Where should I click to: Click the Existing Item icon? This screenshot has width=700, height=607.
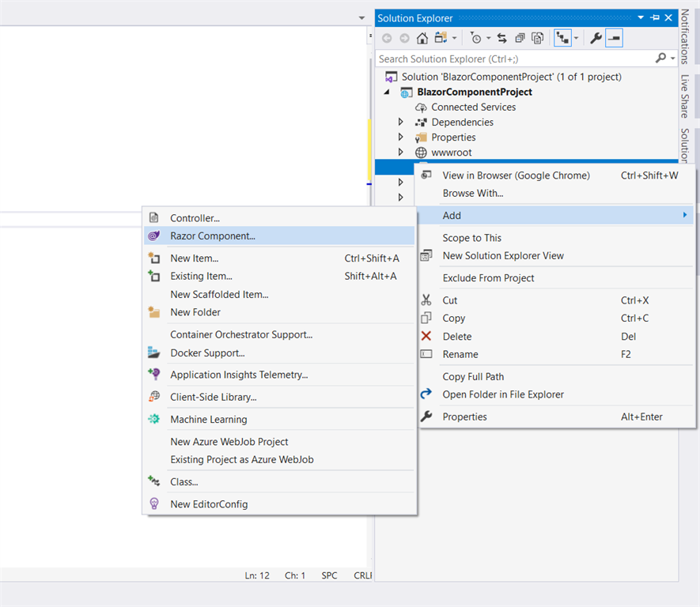(x=154, y=276)
